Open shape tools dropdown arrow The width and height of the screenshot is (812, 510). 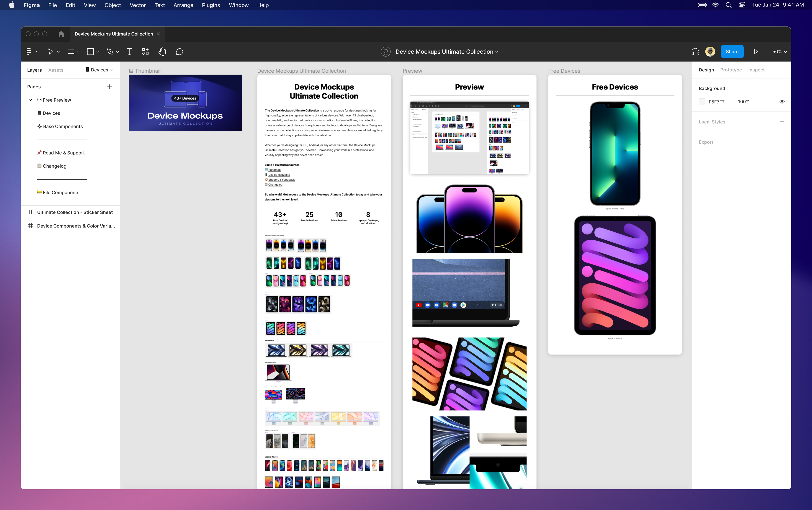[98, 52]
